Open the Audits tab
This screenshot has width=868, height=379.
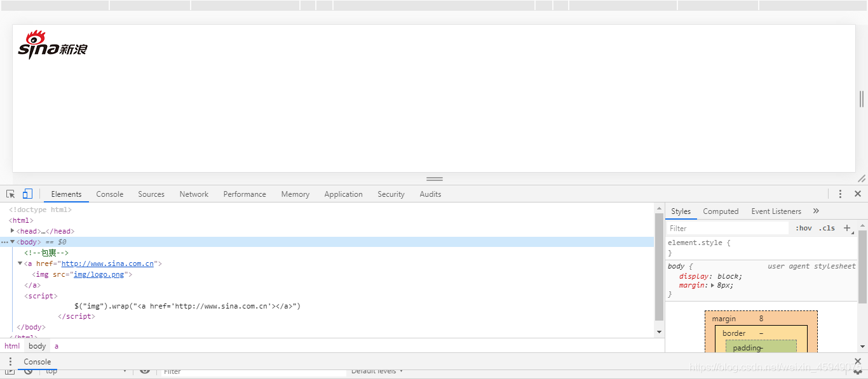point(430,194)
